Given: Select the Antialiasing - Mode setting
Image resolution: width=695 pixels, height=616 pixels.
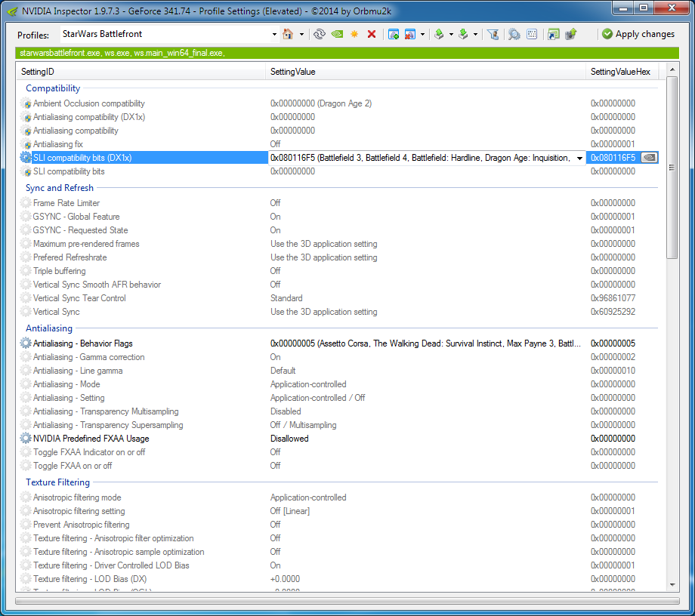Looking at the screenshot, I should coord(66,384).
